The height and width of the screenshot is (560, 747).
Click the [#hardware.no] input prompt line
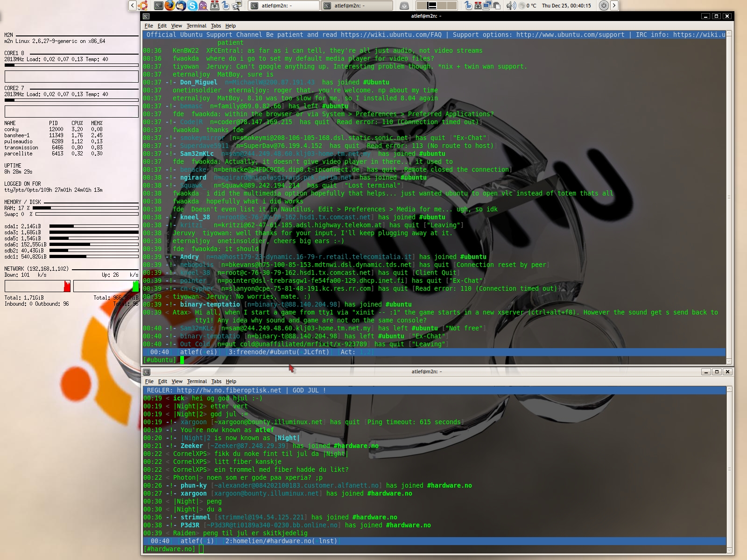click(434, 549)
